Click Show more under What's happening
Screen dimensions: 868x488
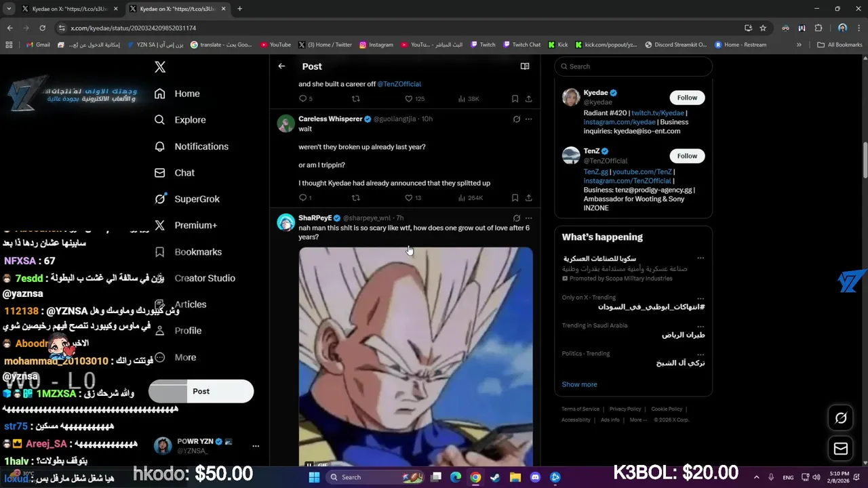coord(579,384)
